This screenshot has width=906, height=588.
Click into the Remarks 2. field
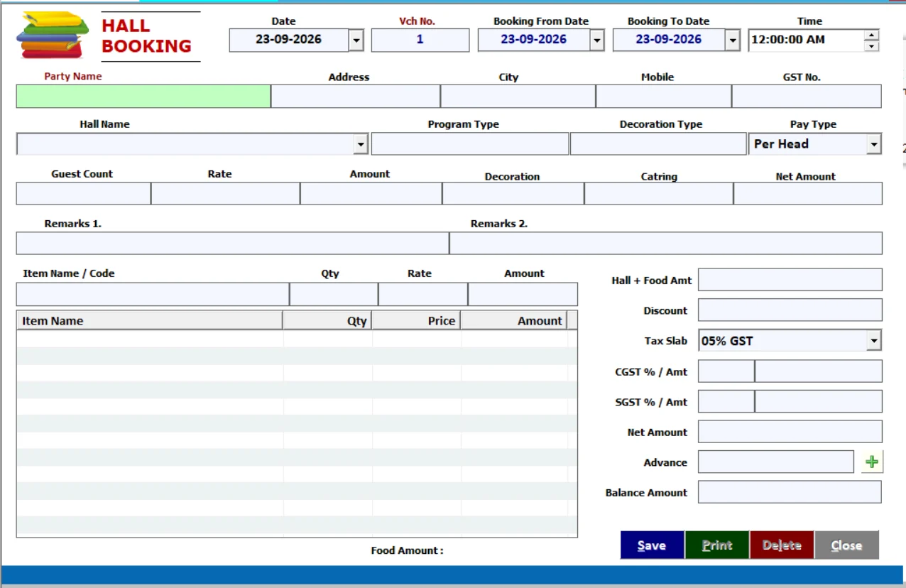666,243
